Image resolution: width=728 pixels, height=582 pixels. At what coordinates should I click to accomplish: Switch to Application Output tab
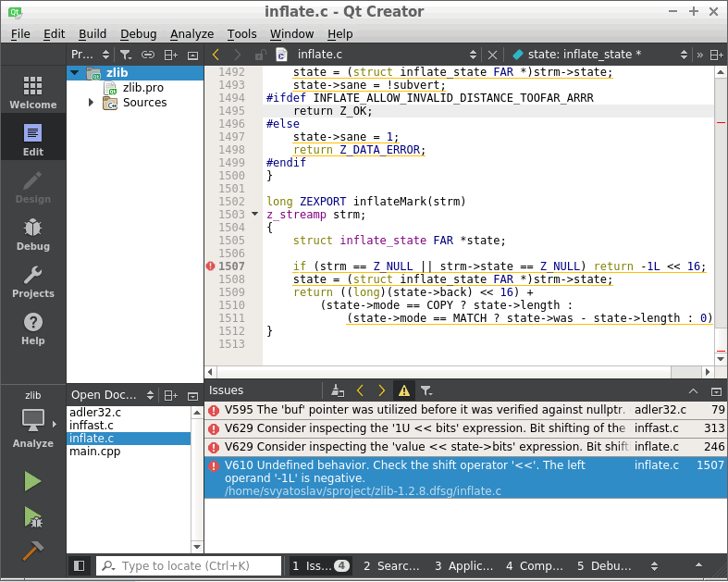(463, 565)
